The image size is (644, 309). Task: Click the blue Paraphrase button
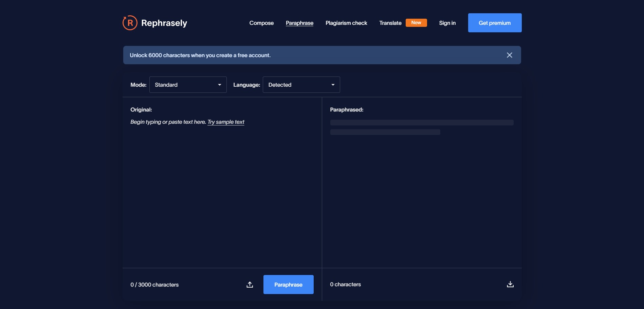point(288,285)
